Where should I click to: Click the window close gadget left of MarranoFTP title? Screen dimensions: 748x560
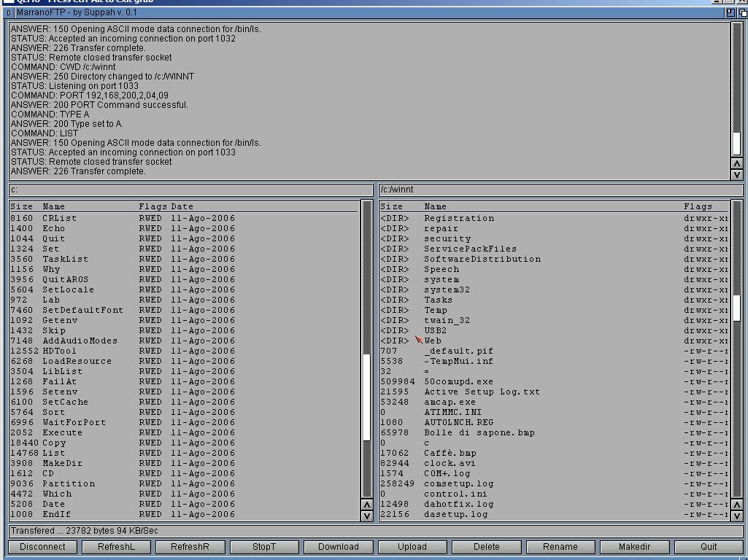tap(8, 12)
